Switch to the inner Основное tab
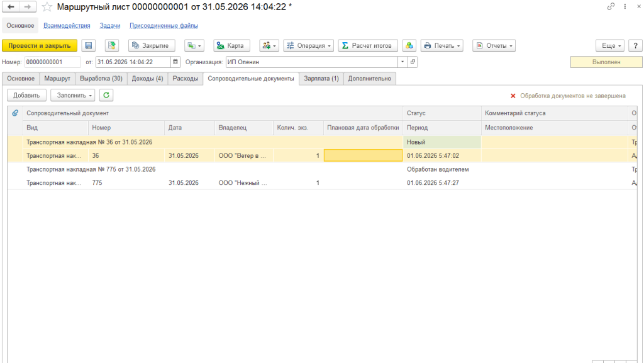644x363 pixels. [x=21, y=79]
